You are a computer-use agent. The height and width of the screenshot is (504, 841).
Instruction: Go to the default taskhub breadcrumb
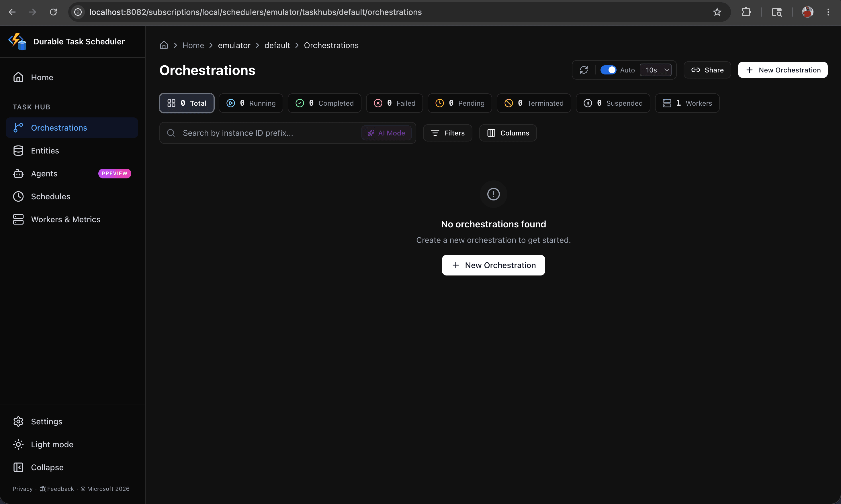point(277,45)
